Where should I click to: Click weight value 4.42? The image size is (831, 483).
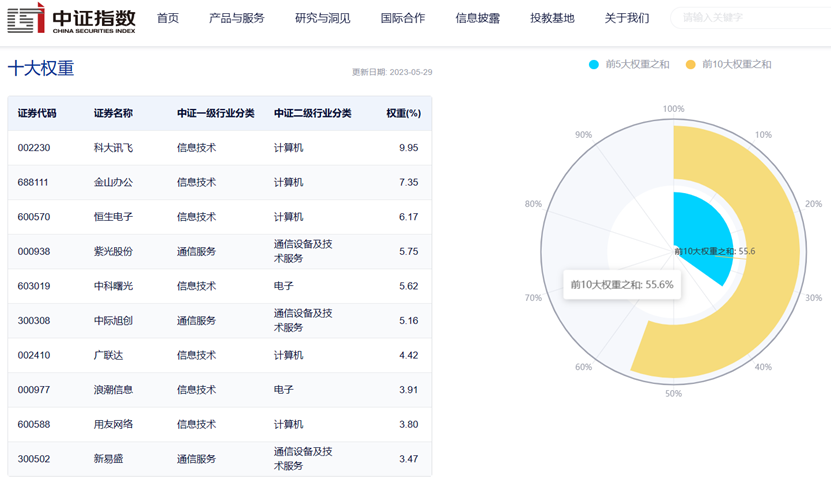409,355
